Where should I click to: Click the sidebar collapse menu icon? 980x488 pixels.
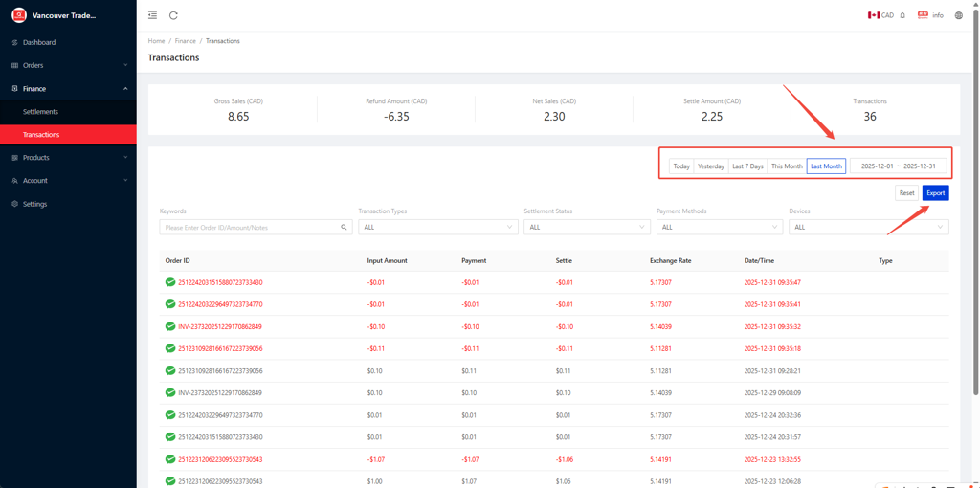point(152,15)
